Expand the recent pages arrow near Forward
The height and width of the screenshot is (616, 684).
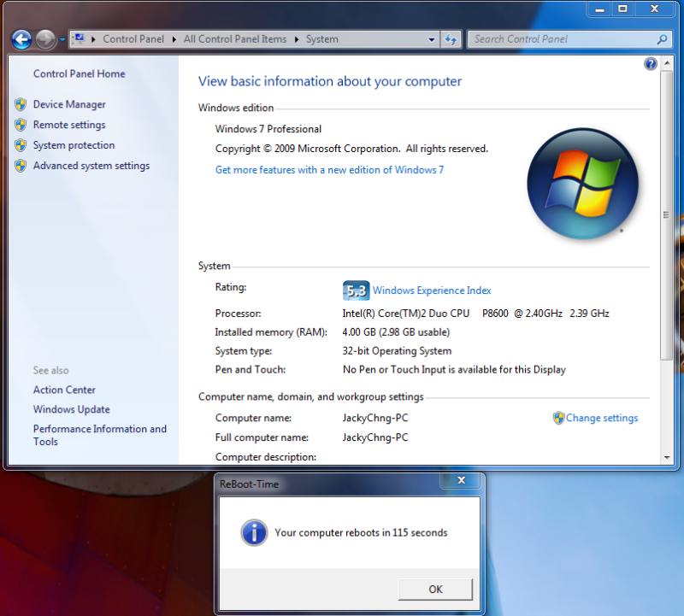click(62, 39)
